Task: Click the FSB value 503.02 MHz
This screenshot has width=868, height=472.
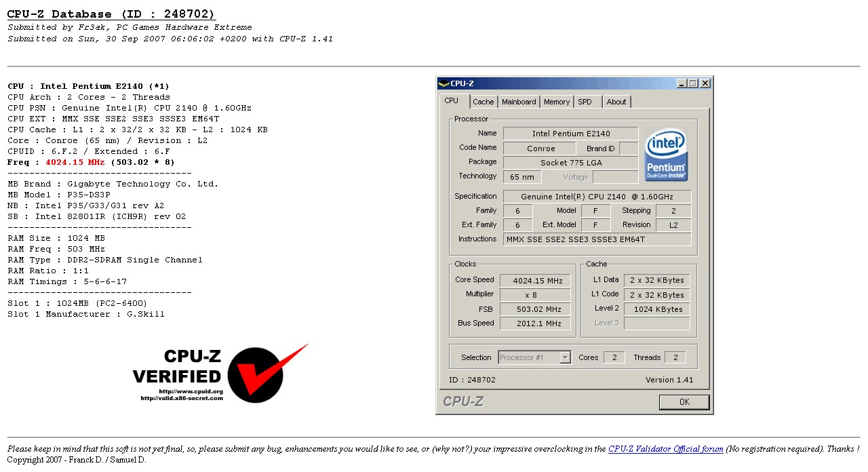Action: click(x=535, y=309)
